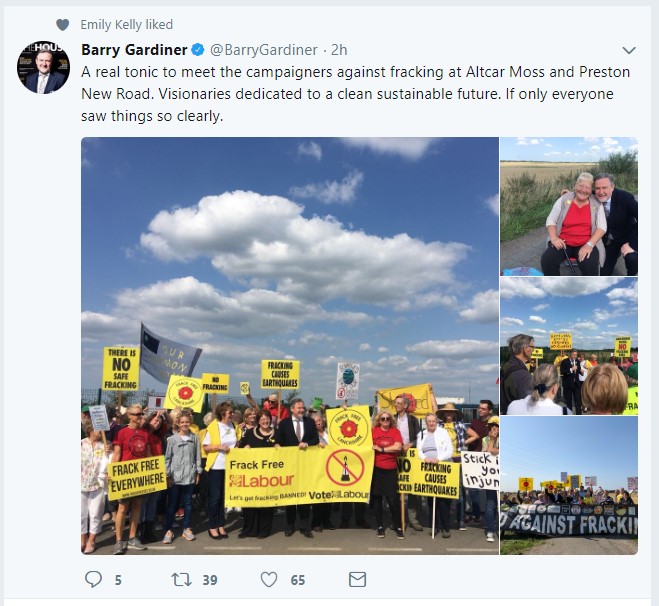Open the tweet options chevron menu
Viewport: 659px width, 606px height.
(629, 50)
